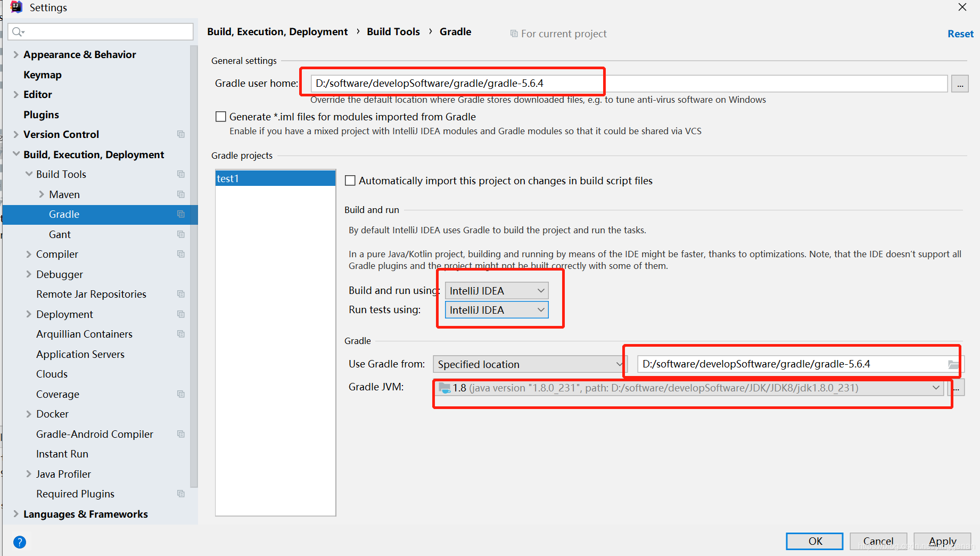The image size is (980, 556).
Task: Select test1 in Gradle projects list
Action: 275,178
